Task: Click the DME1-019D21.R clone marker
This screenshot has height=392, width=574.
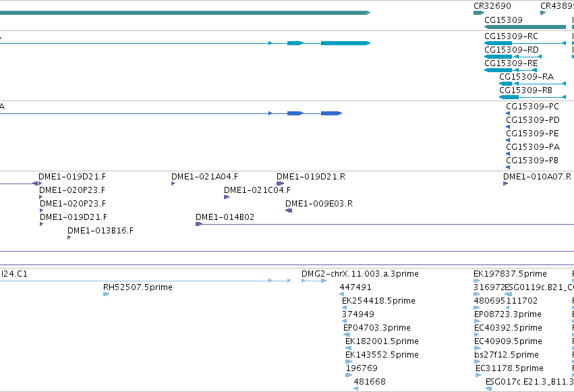Action: 280,184
